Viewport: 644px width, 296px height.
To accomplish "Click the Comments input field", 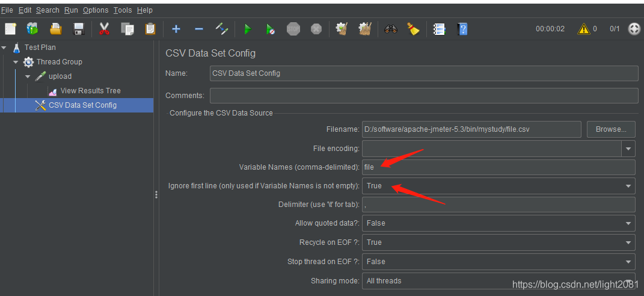I will (x=424, y=96).
